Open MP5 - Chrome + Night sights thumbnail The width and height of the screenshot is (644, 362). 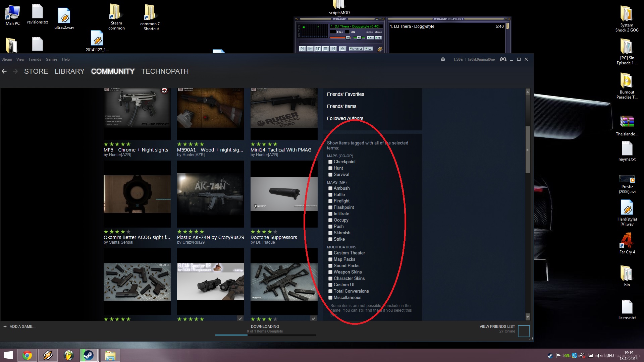click(x=137, y=114)
